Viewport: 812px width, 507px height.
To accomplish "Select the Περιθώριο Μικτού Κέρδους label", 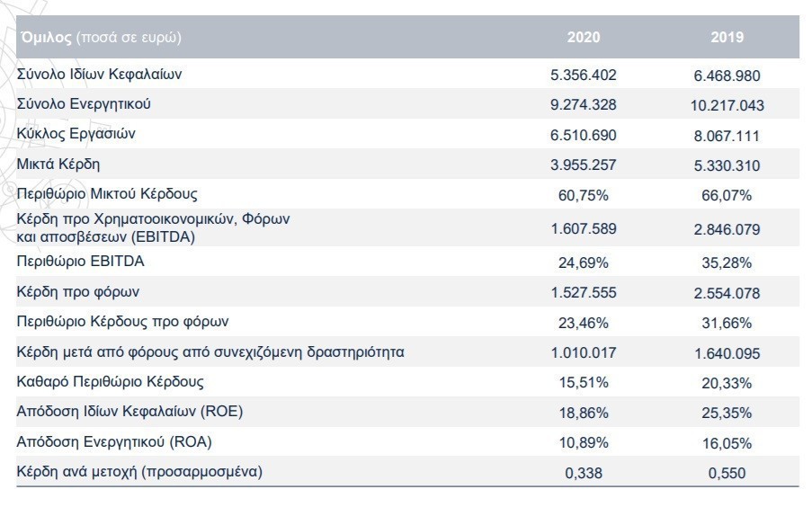I will point(107,193).
